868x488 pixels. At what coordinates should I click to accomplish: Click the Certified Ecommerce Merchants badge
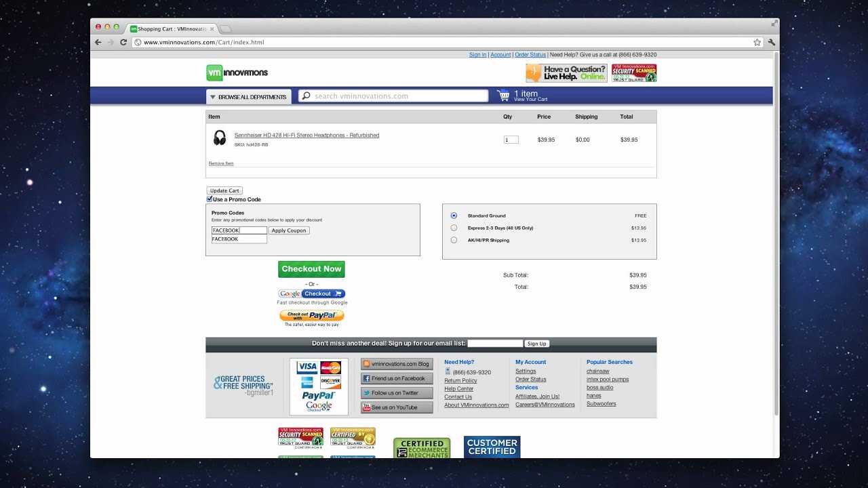coord(422,448)
